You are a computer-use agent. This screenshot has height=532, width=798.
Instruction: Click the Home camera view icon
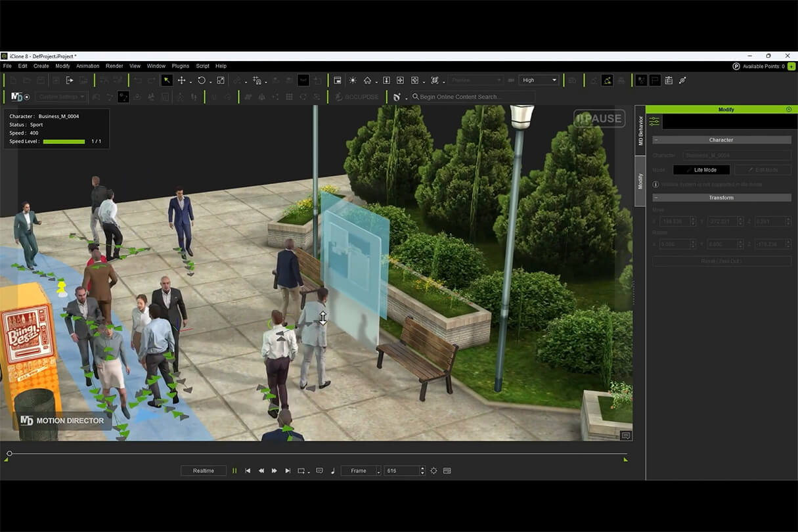pos(367,80)
